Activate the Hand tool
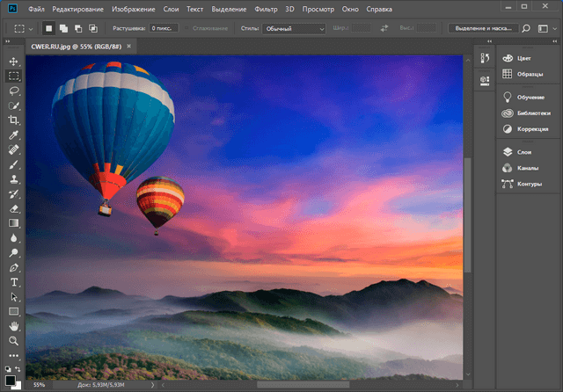 [x=14, y=325]
